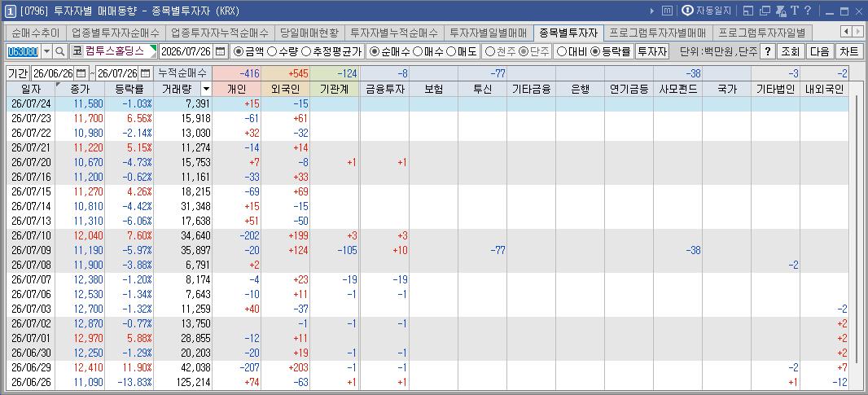Image resolution: width=868 pixels, height=395 pixels.
Task: Click volume cell 125,214
Action: (182, 382)
